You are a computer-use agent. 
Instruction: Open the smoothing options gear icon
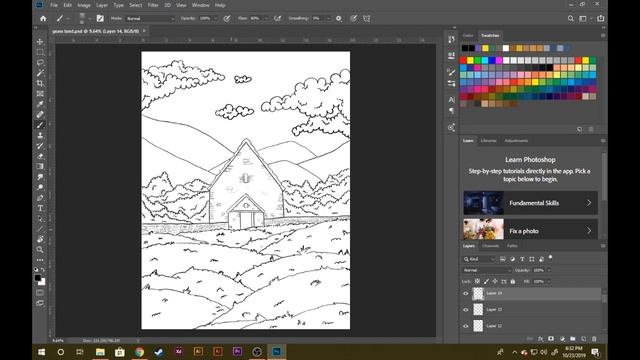339,18
